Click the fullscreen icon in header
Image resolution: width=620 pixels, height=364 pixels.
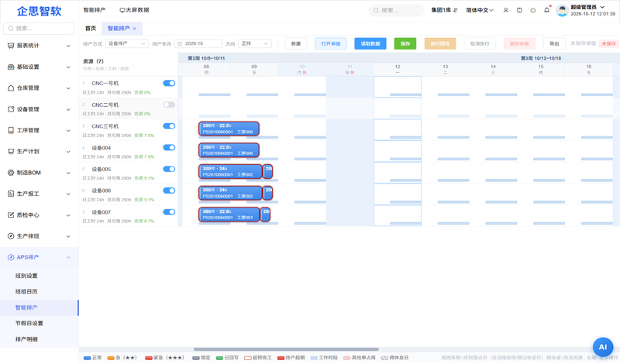(x=519, y=10)
